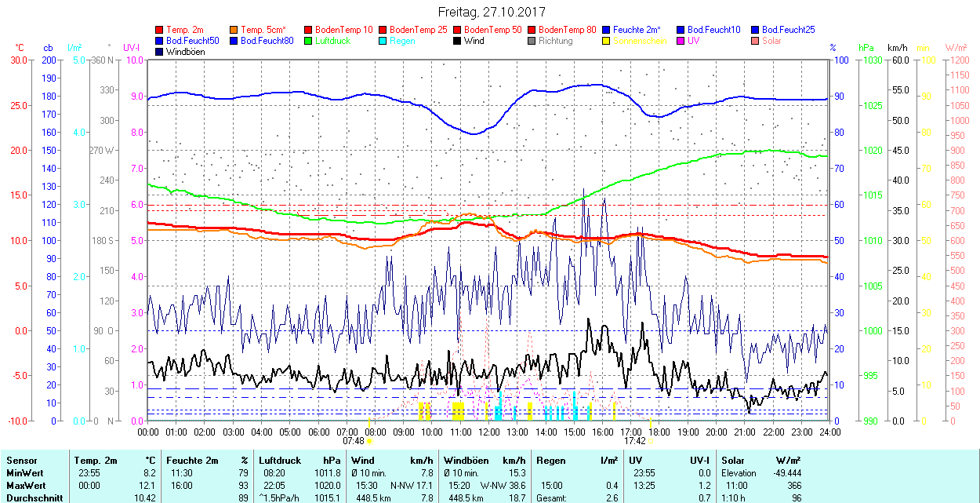Select the Solar legend swatch
The image size is (980, 503).
pyautogui.click(x=756, y=41)
